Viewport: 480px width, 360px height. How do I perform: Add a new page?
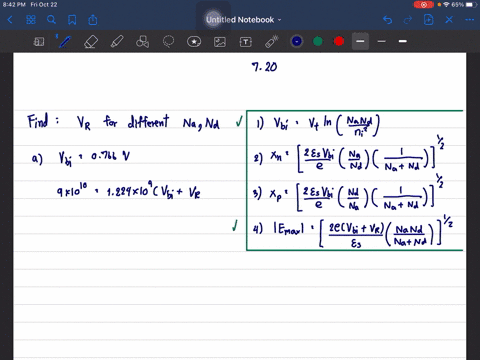[x=428, y=20]
